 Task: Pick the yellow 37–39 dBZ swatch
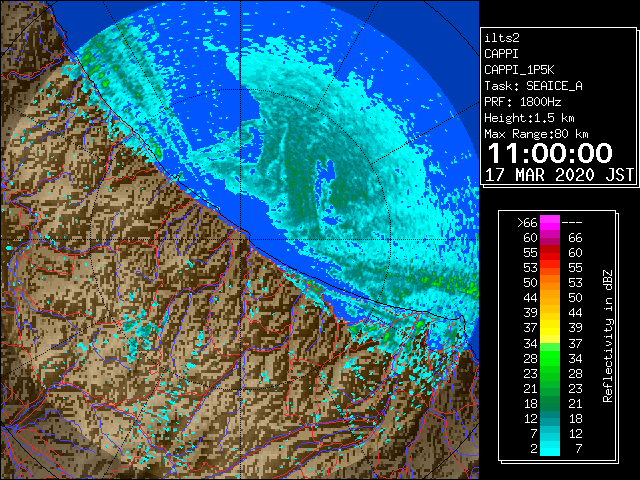pos(550,328)
